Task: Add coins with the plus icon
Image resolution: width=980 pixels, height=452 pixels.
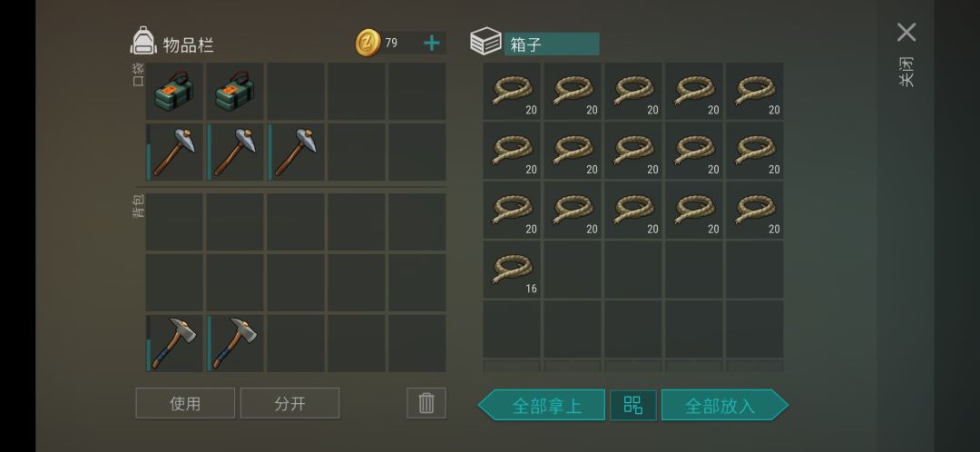Action: pyautogui.click(x=432, y=44)
